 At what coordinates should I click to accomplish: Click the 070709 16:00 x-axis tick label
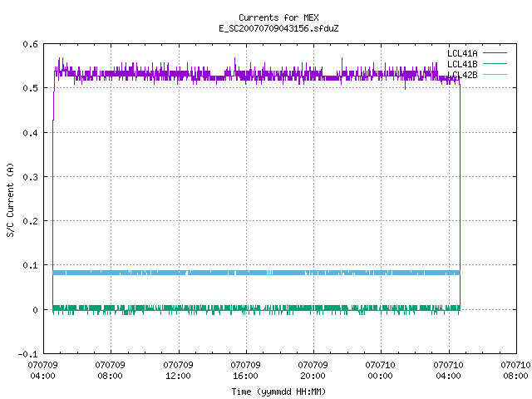(245, 371)
